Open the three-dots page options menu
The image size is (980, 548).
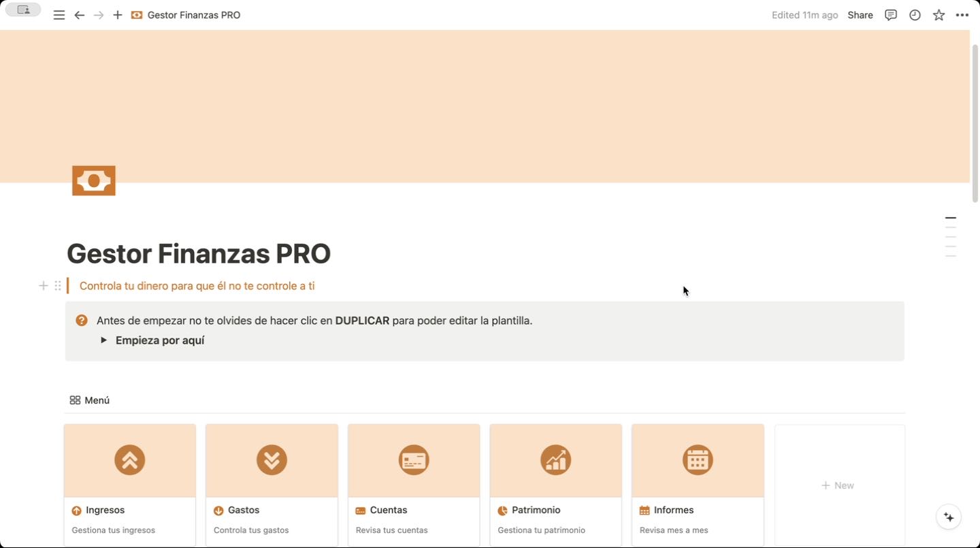point(962,15)
